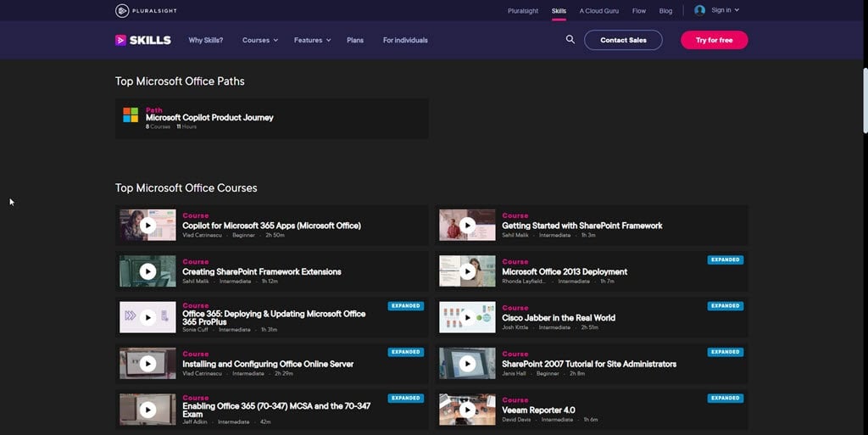Play Microsoft Office 2013 Deployment video
This screenshot has height=435, width=868.
[x=467, y=271]
